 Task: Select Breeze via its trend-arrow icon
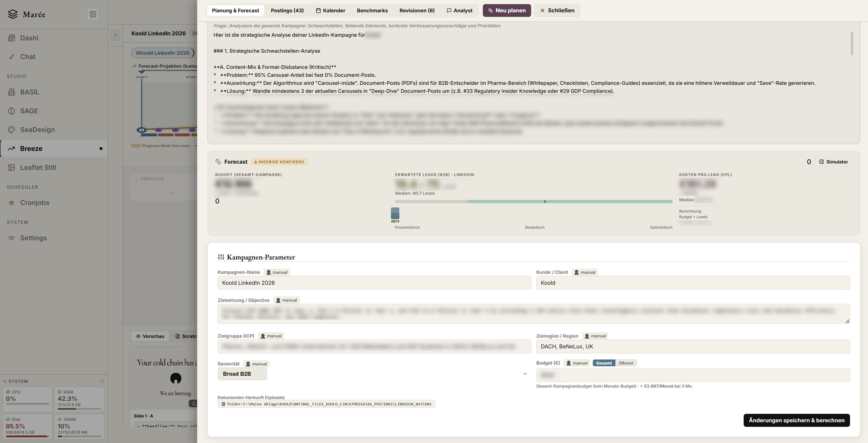click(x=11, y=148)
